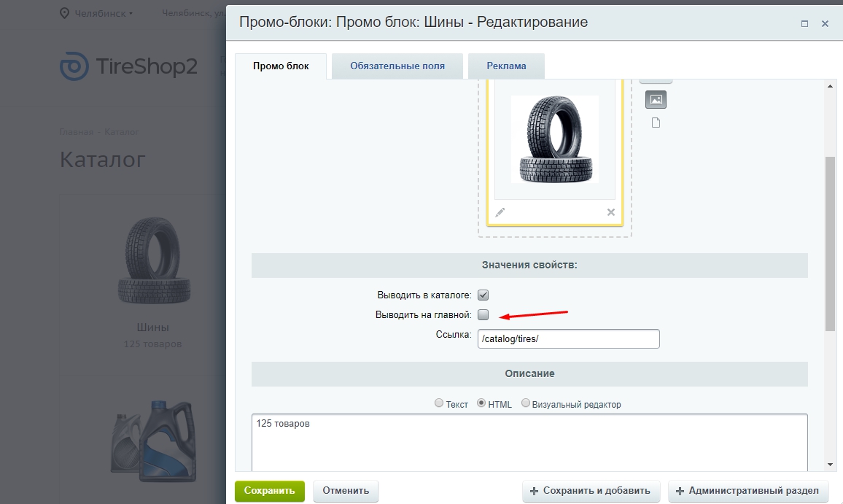Click the Ссылка field with /catalog/tires/
Screen dimensions: 843x504
point(568,338)
